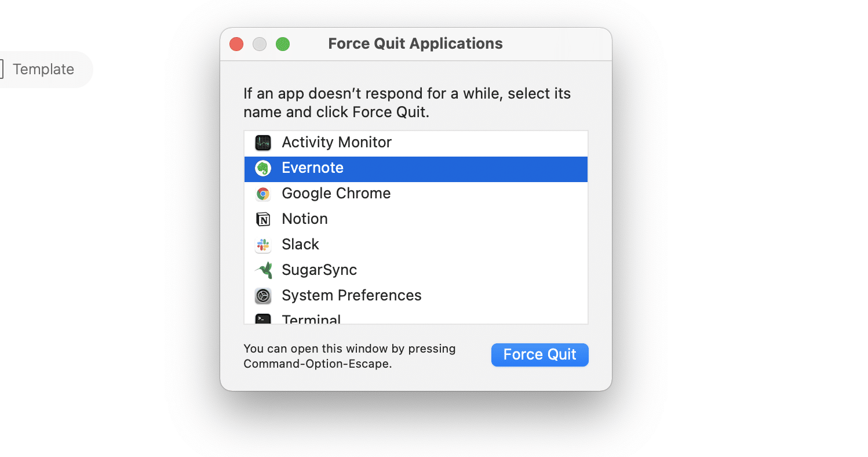The width and height of the screenshot is (868, 457).
Task: Select the Evernote row
Action: (x=313, y=168)
